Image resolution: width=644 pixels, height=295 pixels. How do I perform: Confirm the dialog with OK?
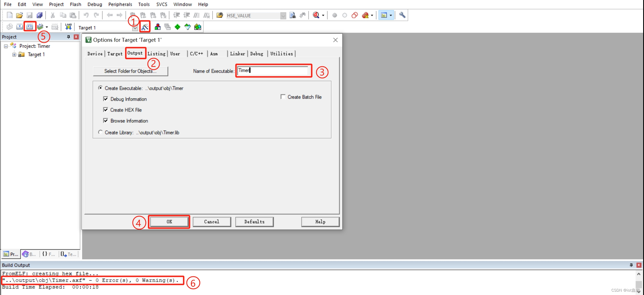[x=169, y=222]
